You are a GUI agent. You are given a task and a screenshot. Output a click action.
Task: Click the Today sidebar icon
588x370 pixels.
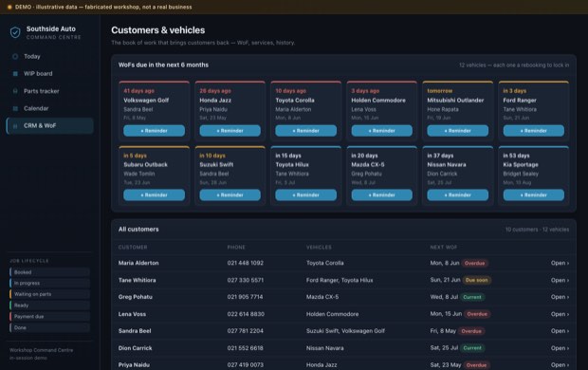[x=15, y=56]
